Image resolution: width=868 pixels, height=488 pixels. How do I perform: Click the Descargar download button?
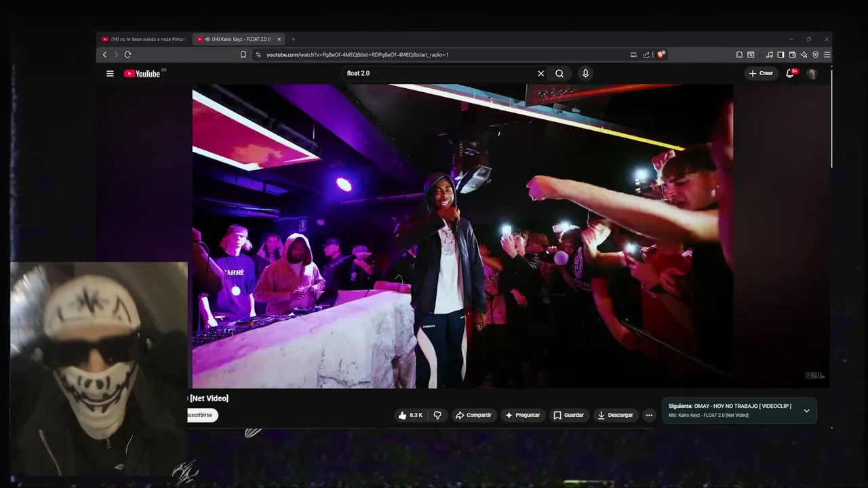[615, 415]
